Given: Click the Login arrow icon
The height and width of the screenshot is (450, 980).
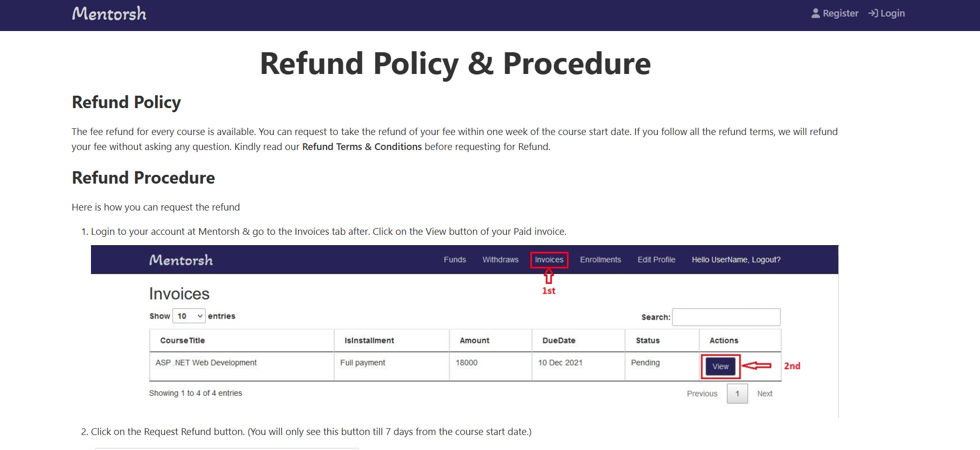Looking at the screenshot, I should 873,13.
